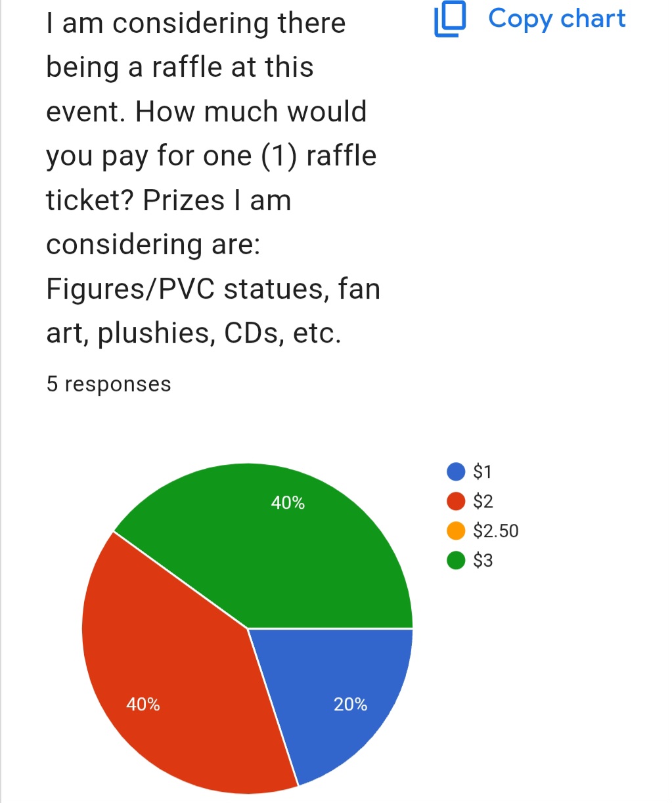This screenshot has width=672, height=803.
Task: Click the $3 legend label
Action: pyautogui.click(x=483, y=560)
